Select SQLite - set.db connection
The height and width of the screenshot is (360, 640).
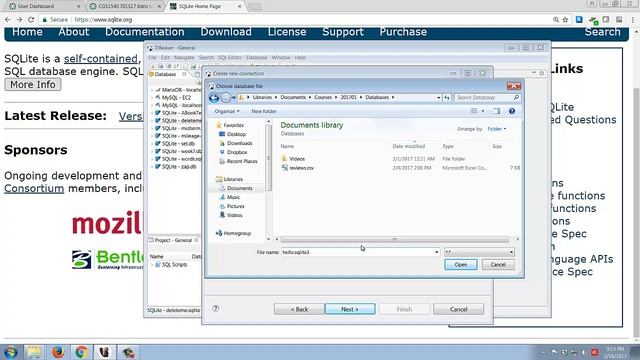[175, 144]
